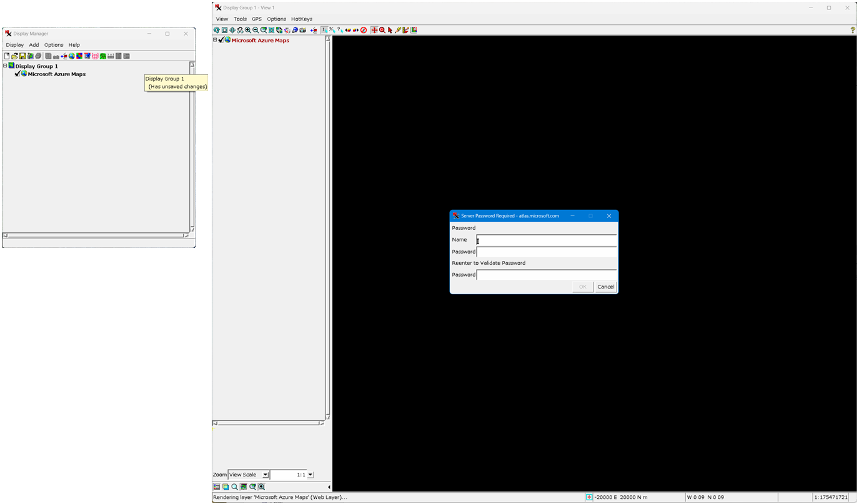
Task: Click the question-mark examine tool icon
Action: [x=340, y=30]
